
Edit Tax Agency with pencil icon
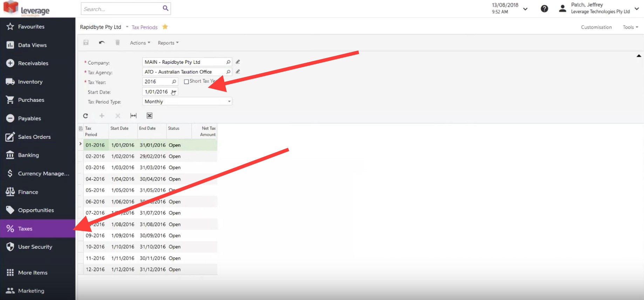[x=238, y=72]
